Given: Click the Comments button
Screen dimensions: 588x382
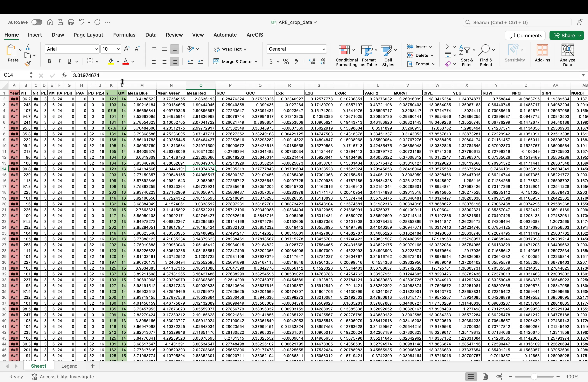Looking at the screenshot, I should 525,36.
